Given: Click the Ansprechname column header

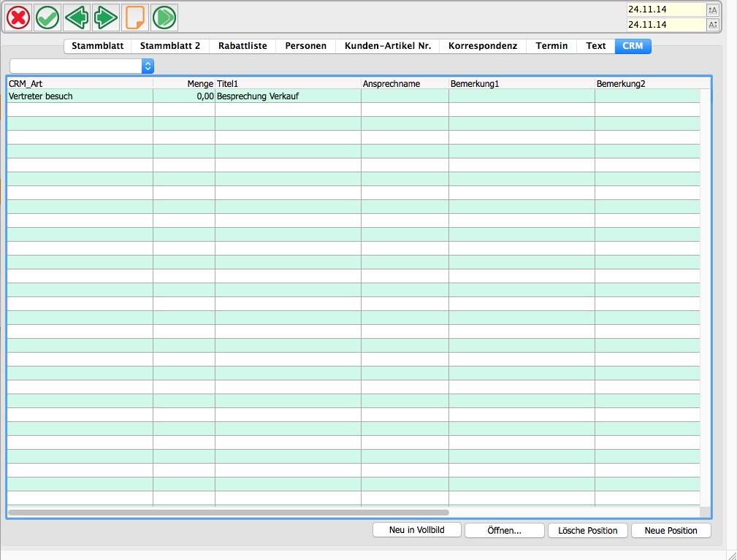Looking at the screenshot, I should (405, 84).
